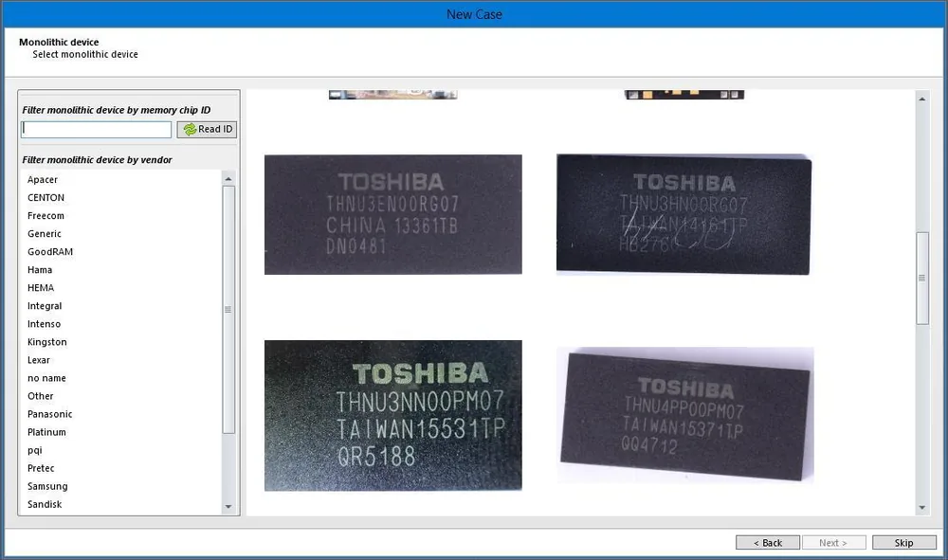Select Platinum vendor
This screenshot has height=560, width=948.
point(46,432)
